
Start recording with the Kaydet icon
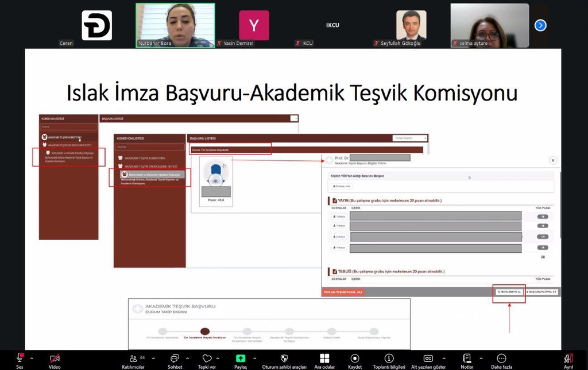[355, 358]
